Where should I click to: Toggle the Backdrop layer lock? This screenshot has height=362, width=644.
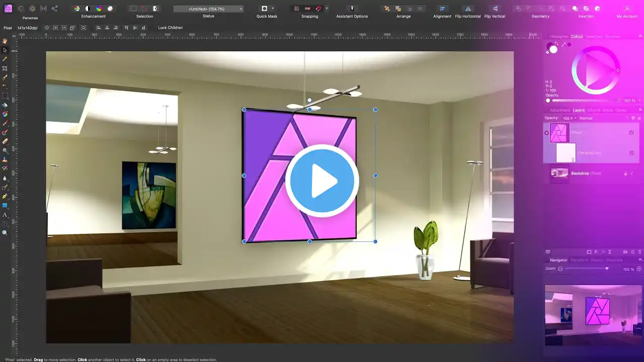[625, 173]
